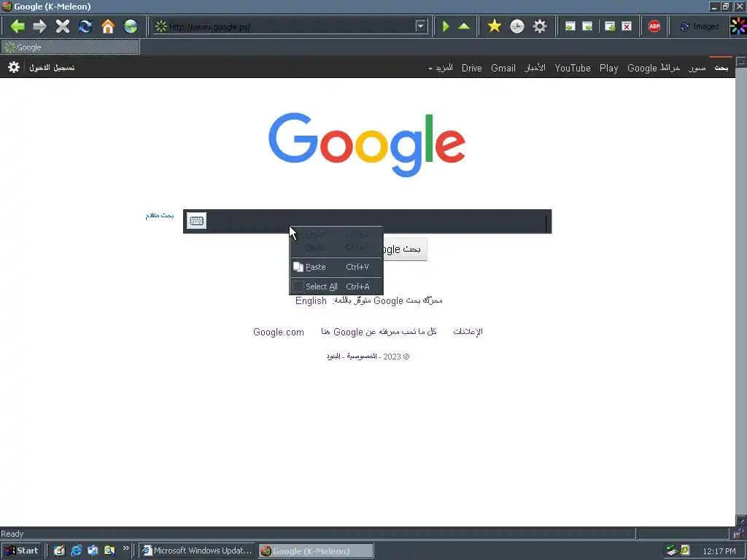Open Google settings gear in black bar
Image resolution: width=747 pixels, height=560 pixels.
point(14,67)
